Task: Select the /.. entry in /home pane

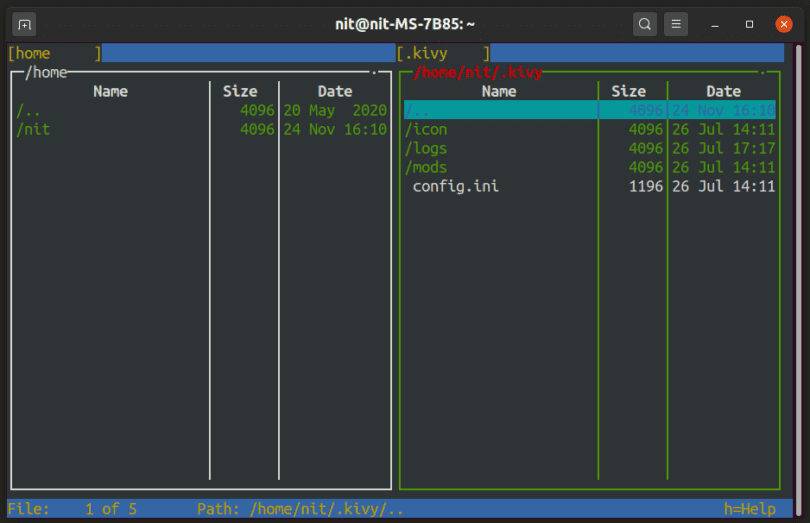Action: [x=201, y=110]
